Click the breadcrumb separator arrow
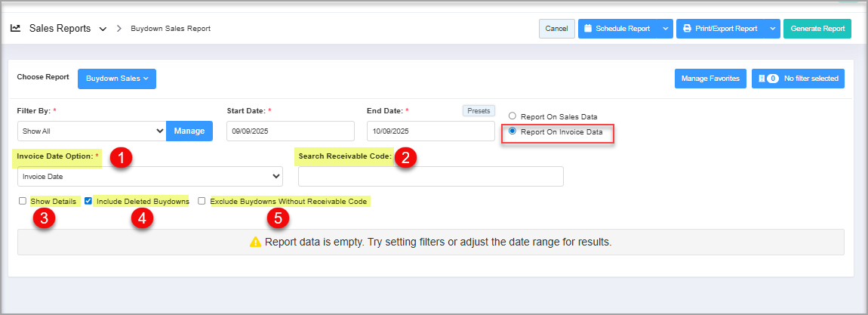The image size is (868, 315). pos(119,29)
